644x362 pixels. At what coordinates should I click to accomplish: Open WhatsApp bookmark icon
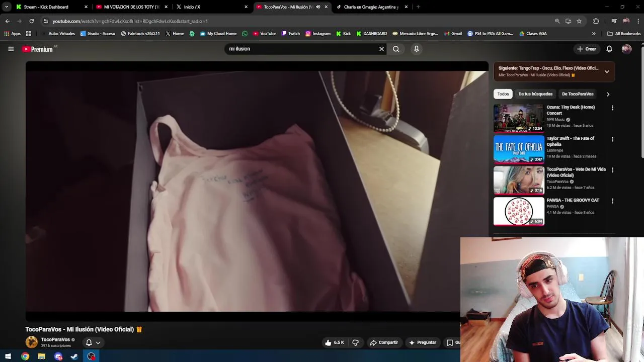[245, 34]
